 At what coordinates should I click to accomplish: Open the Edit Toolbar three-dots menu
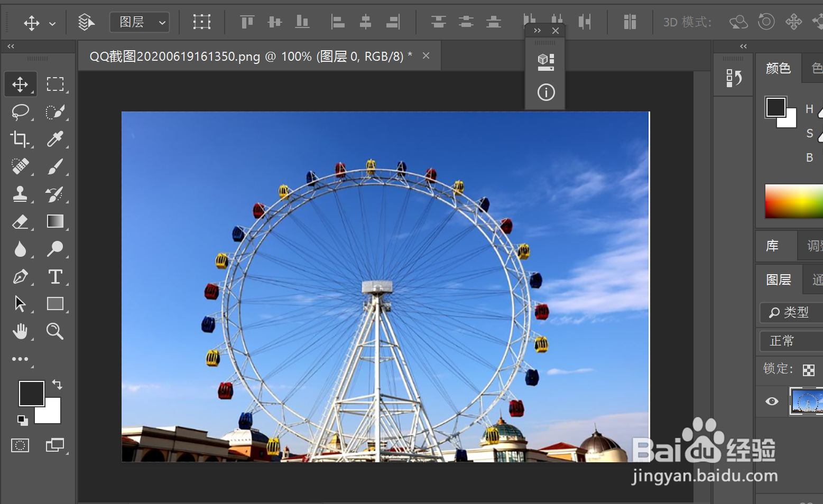(20, 359)
